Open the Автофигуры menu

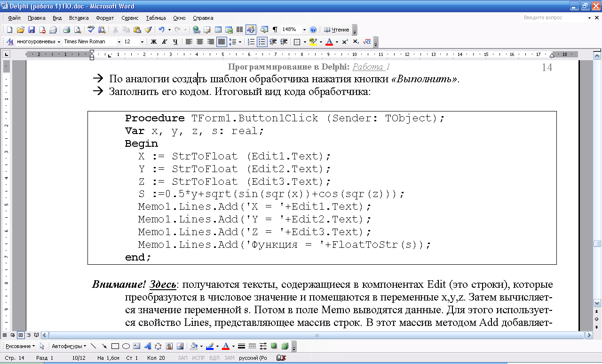point(69,346)
